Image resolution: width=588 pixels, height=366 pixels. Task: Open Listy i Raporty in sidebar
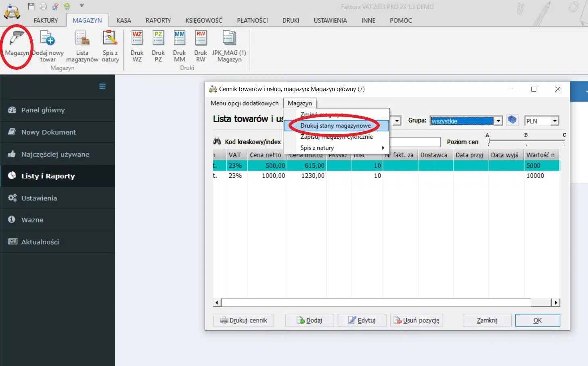48,176
